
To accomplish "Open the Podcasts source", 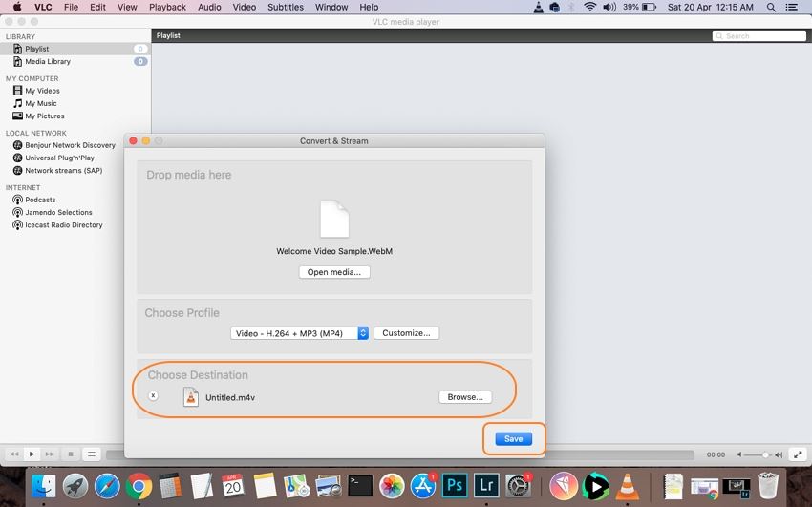I will point(40,200).
